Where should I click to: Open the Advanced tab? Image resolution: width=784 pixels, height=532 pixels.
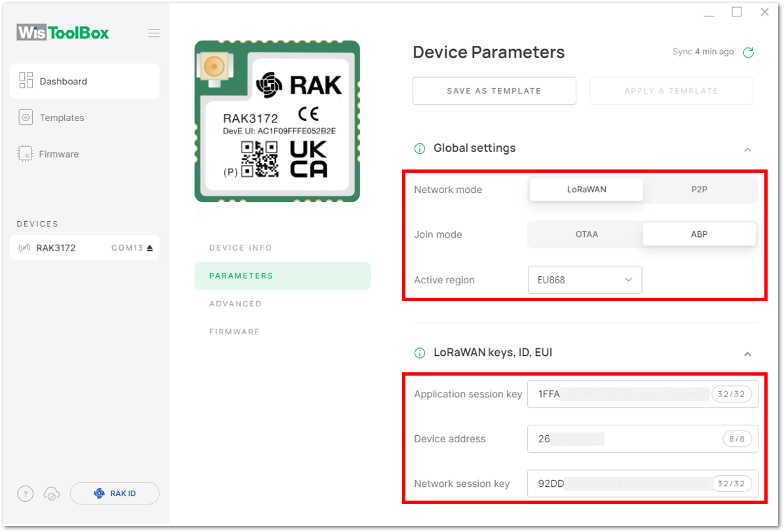236,304
